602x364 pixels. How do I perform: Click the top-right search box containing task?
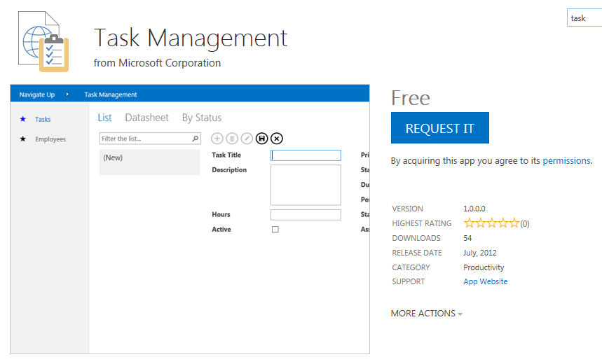(x=584, y=18)
